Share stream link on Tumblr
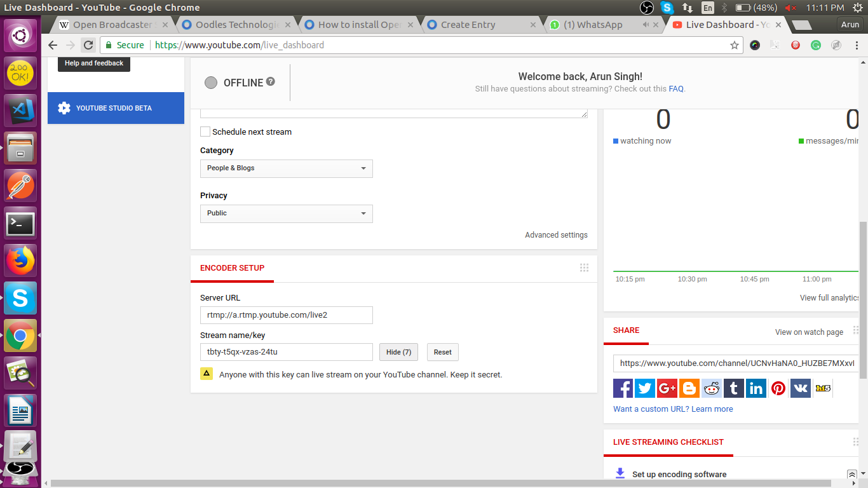Image resolution: width=868 pixels, height=488 pixels. [x=734, y=388]
